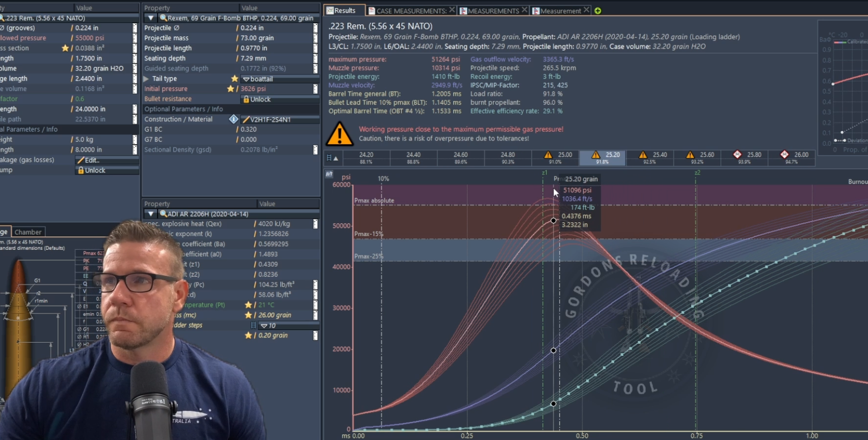Toggle the star beside propellant temperature 21 °C
Viewport: 868px width, 440px height.
(x=248, y=305)
